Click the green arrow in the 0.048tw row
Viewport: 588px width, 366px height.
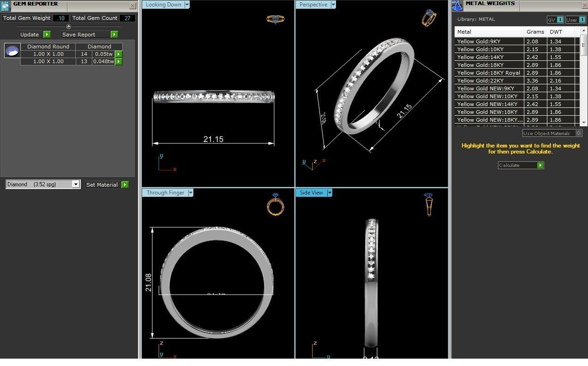(x=119, y=61)
